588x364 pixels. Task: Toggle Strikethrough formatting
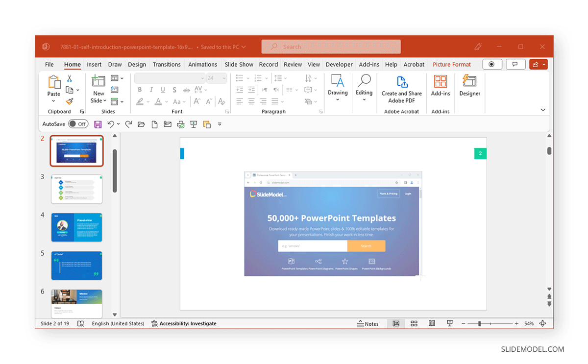(x=186, y=90)
